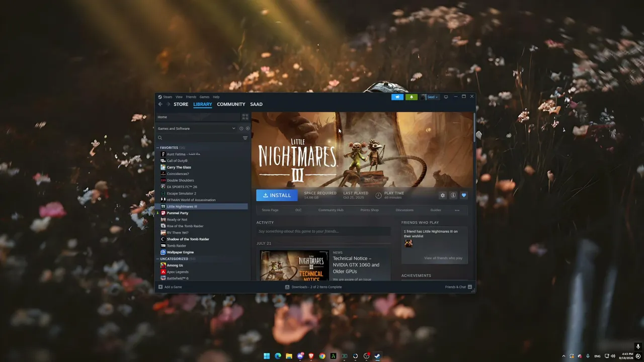Click View all friends who play

[443, 258]
